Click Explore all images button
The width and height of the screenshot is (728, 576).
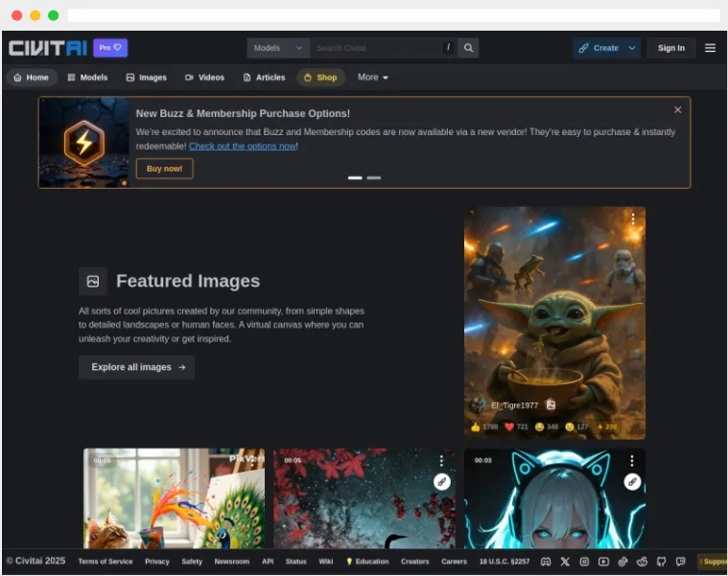(x=136, y=367)
